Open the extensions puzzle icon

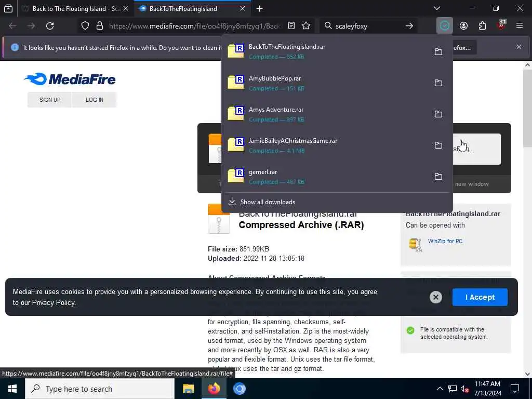click(482, 26)
